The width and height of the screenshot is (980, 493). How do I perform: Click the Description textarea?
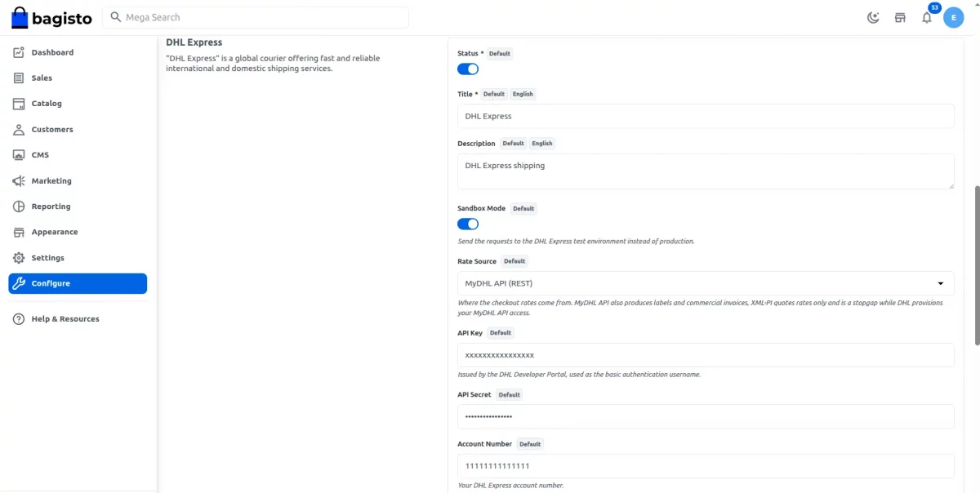point(706,171)
